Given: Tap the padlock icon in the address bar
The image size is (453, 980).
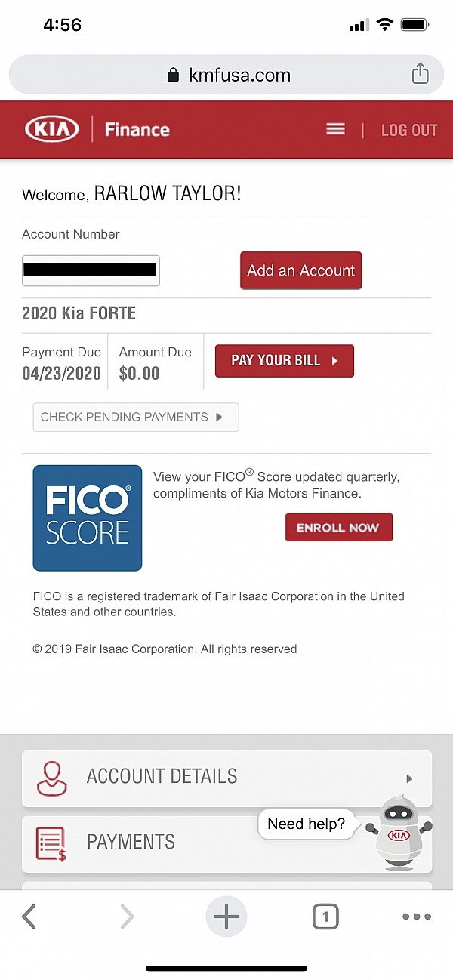Looking at the screenshot, I should click(172, 75).
